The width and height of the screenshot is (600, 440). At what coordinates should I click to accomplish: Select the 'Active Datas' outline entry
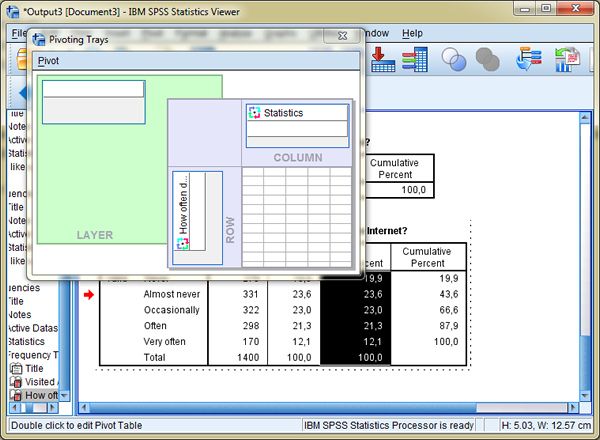33,328
